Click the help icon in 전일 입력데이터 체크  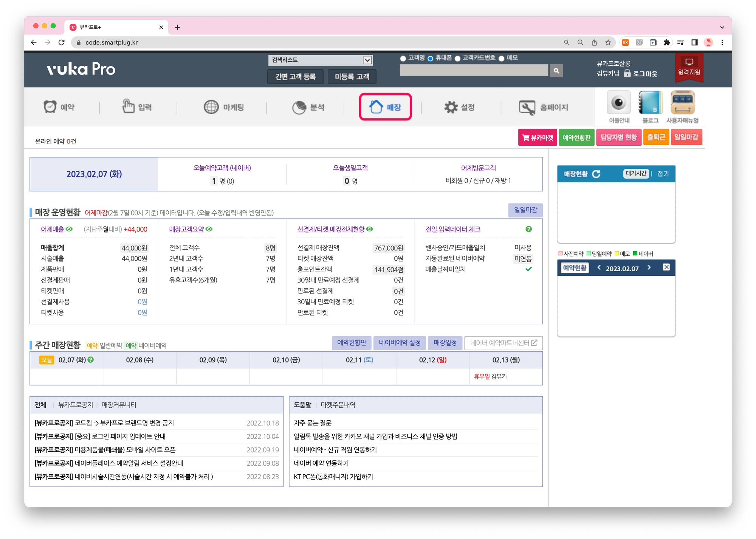[528, 229]
